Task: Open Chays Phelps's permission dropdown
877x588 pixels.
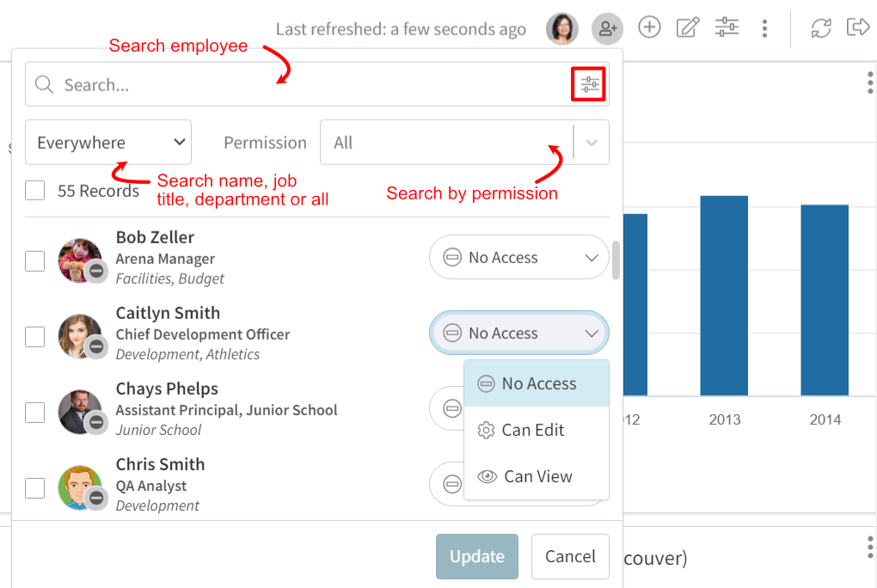Action: 446,408
